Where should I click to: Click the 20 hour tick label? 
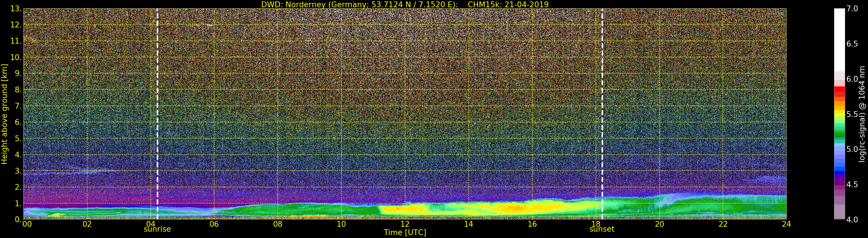coord(659,224)
